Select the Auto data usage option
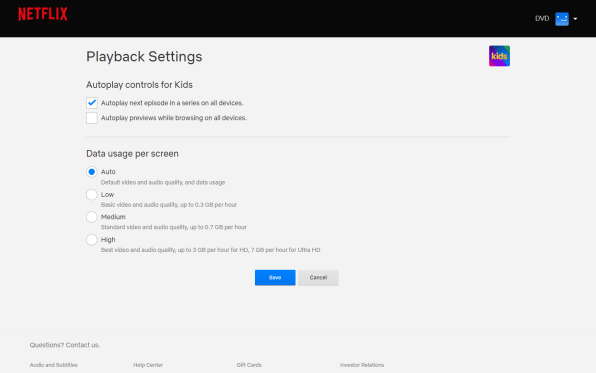Screen dimensions: 596x373 coord(92,172)
